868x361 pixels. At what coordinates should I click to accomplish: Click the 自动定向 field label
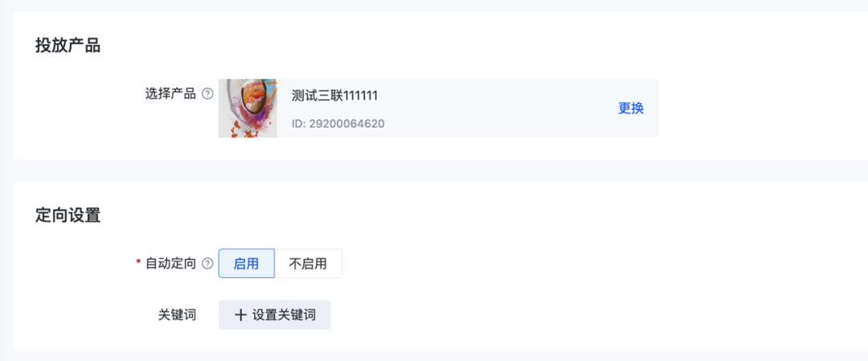pos(170,264)
